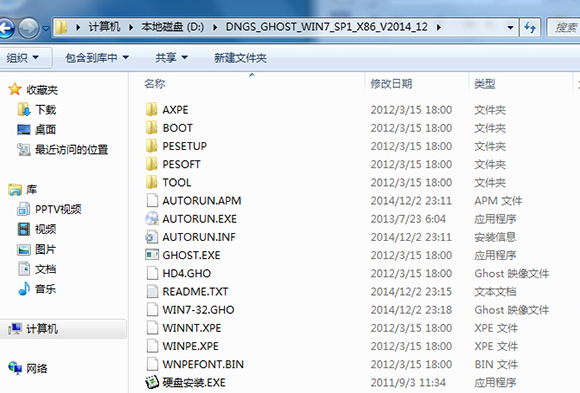Click the Refresh button beside address bar
Viewport: 580px width, 393px height.
(530, 27)
